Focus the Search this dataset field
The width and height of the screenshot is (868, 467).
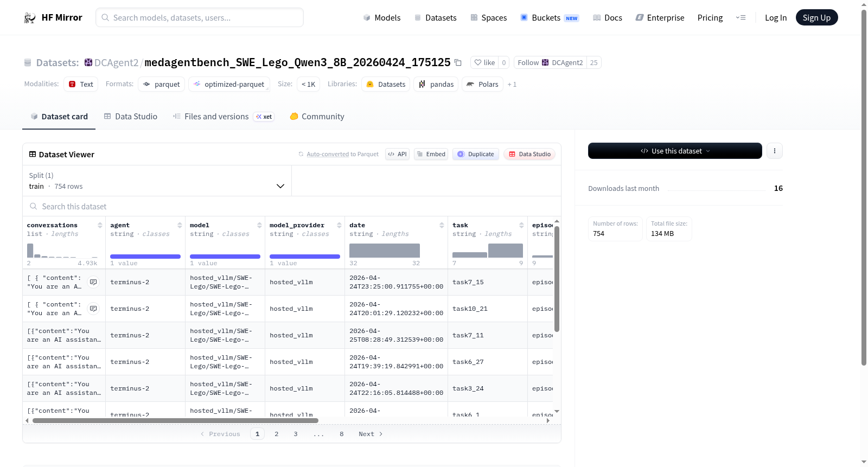pyautogui.click(x=292, y=206)
